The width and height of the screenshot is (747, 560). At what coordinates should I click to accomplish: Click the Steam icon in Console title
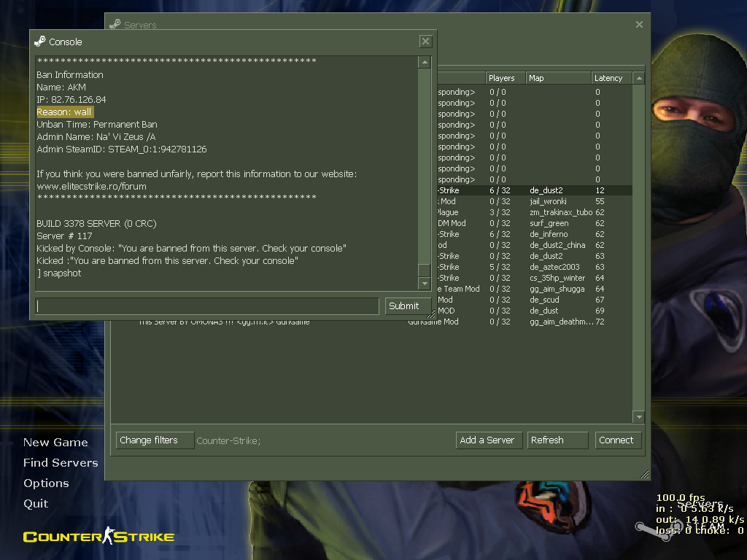pyautogui.click(x=40, y=42)
